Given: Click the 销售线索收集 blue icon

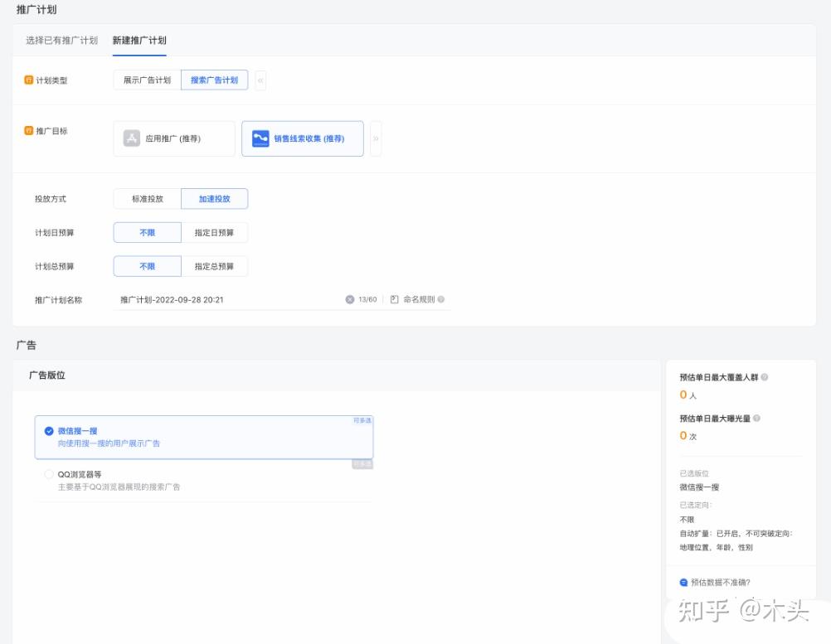Looking at the screenshot, I should coord(260,138).
